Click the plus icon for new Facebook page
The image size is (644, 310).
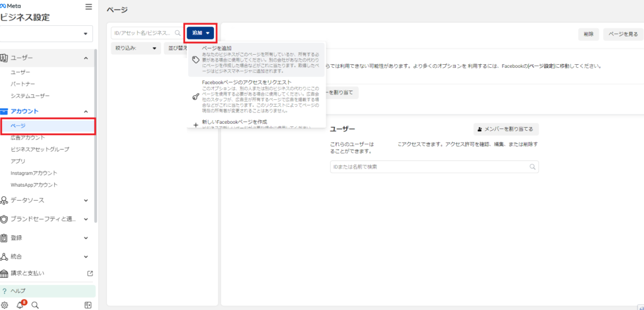(196, 125)
